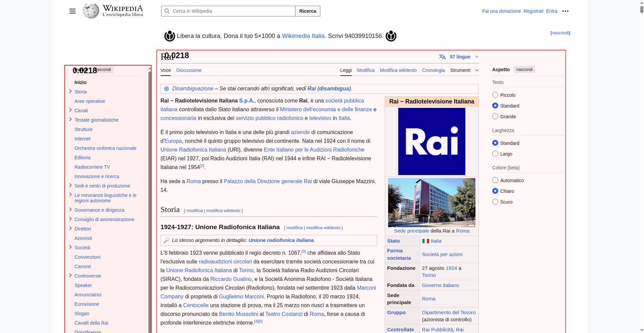
Task: Open the three-dots personal tools menu
Action: click(565, 11)
